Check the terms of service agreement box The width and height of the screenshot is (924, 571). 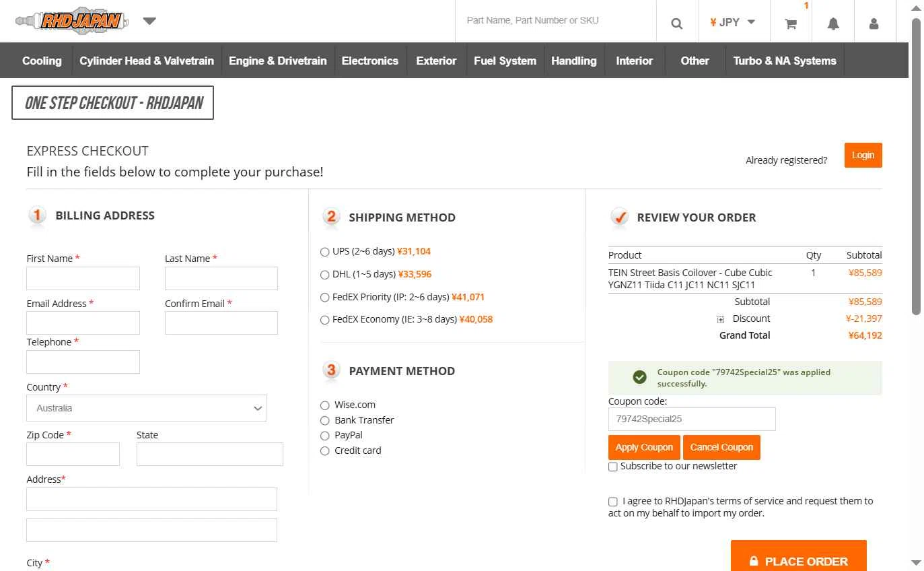[613, 502]
